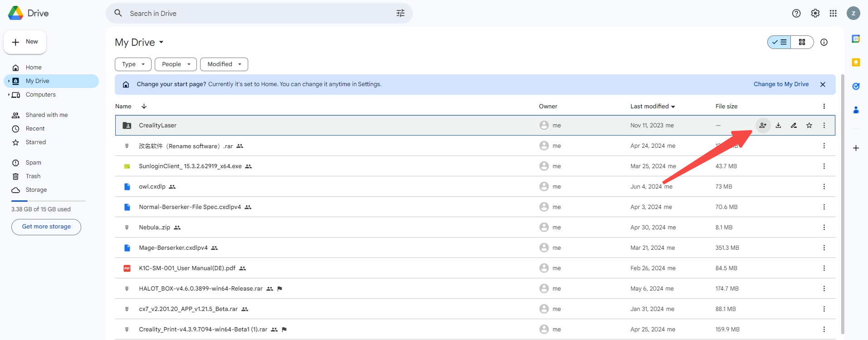Open column options three-dot in header
Viewport: 868px width, 340px height.
[x=824, y=106]
